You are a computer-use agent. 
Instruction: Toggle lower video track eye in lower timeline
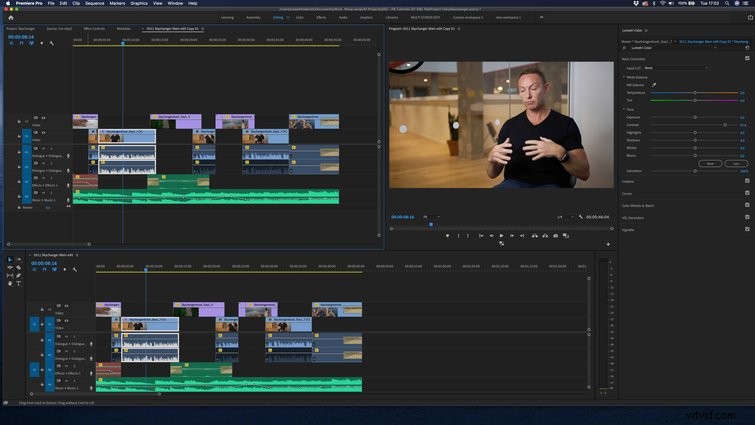(66, 321)
